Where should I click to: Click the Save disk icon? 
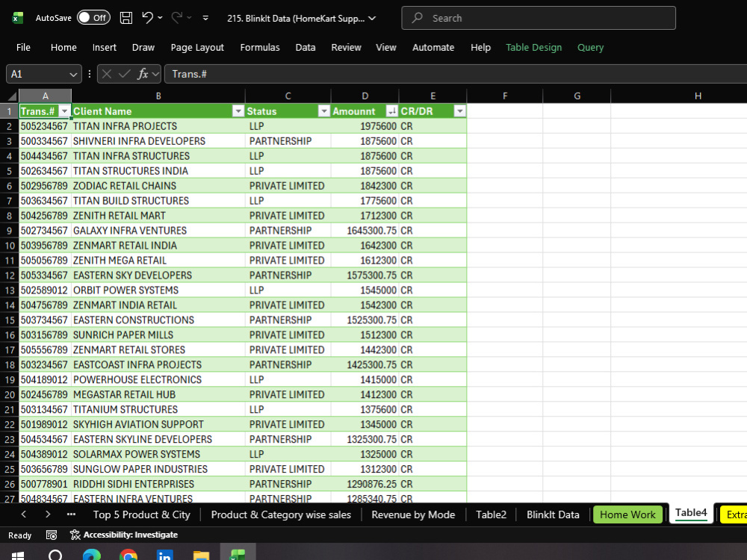pos(126,18)
